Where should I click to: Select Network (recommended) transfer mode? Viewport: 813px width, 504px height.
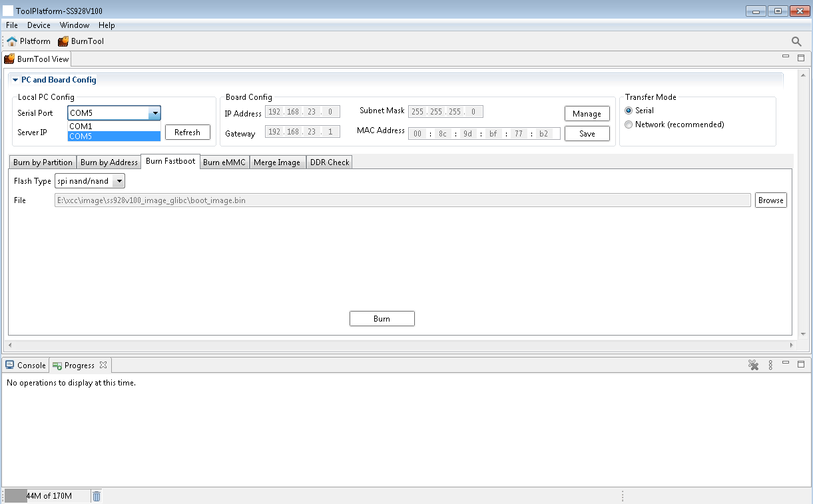tap(629, 125)
